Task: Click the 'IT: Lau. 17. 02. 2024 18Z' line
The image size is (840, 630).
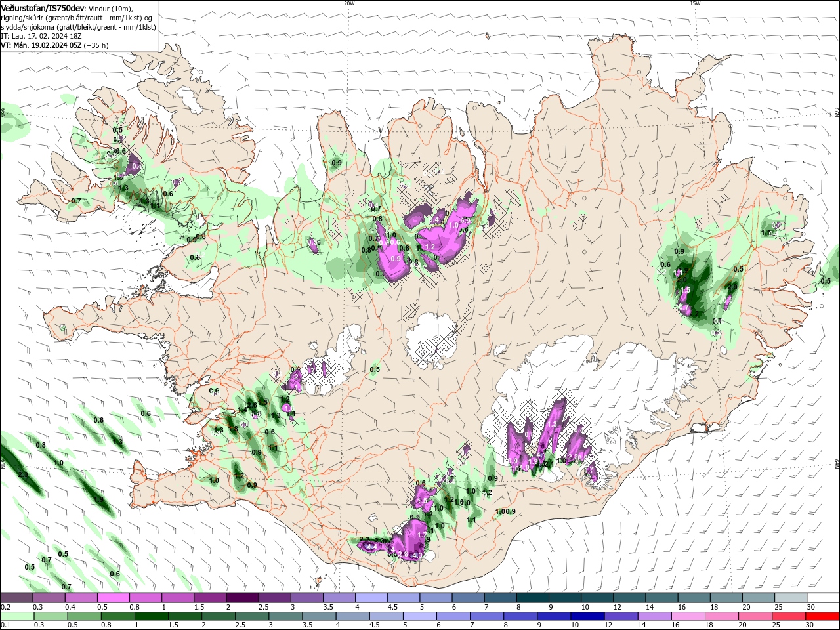Action: tap(42, 37)
